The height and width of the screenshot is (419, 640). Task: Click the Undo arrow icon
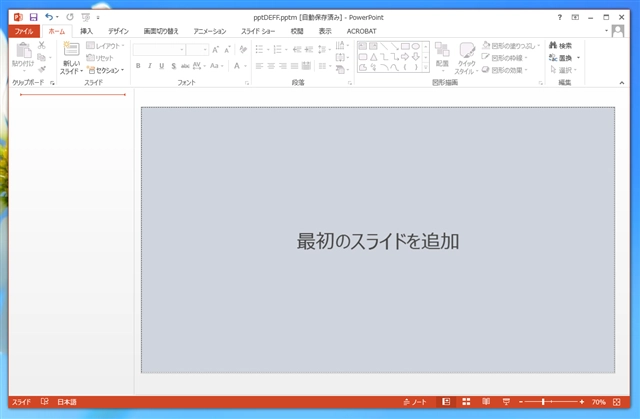pyautogui.click(x=49, y=17)
